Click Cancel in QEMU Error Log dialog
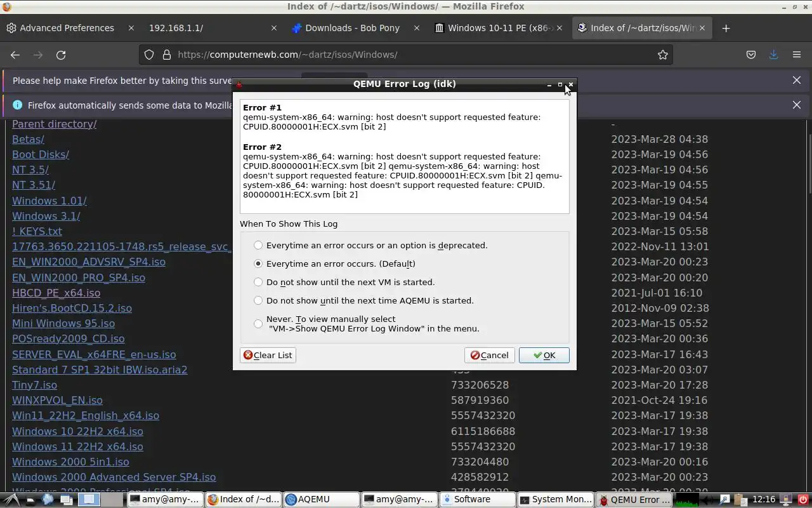 [x=489, y=355]
